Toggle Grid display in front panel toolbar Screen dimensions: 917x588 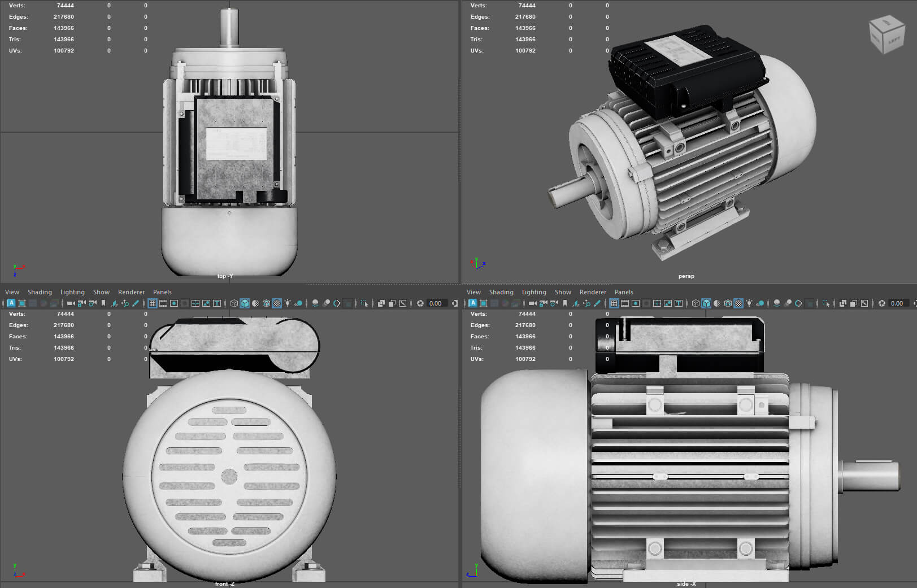[153, 303]
